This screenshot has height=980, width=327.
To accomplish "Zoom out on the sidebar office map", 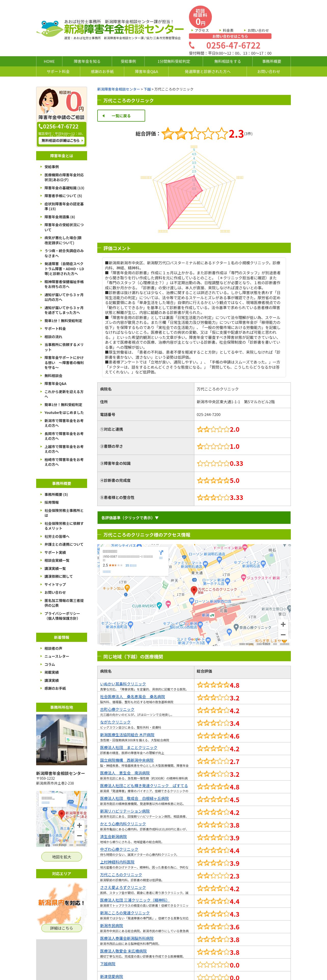I will point(79,835).
